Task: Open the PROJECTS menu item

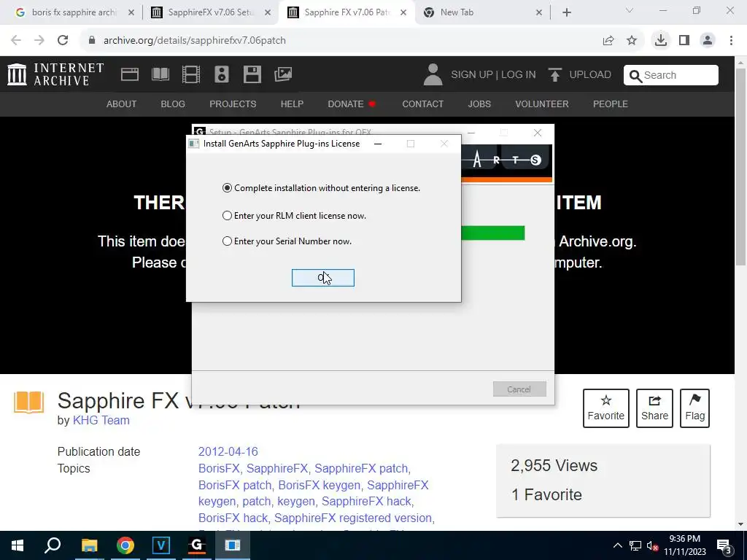Action: coord(233,104)
